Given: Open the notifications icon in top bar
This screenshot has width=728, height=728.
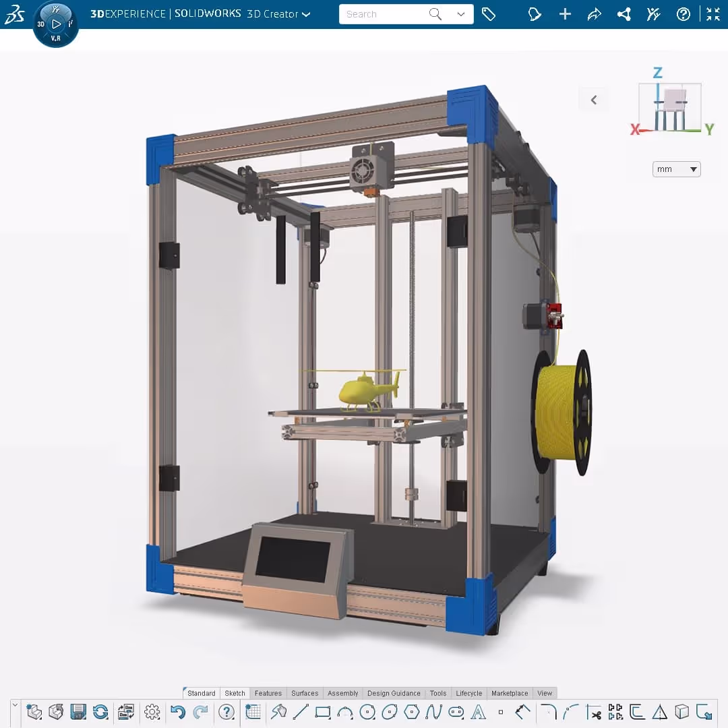Looking at the screenshot, I should tap(535, 14).
